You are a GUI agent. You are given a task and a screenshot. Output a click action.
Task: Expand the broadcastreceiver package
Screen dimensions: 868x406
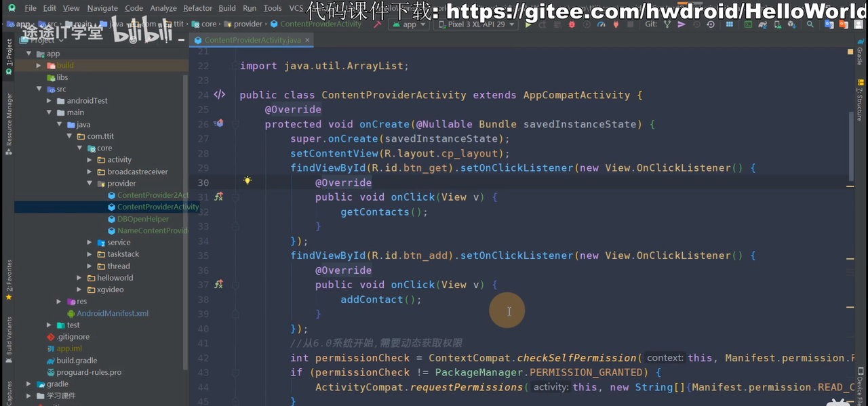pos(90,171)
